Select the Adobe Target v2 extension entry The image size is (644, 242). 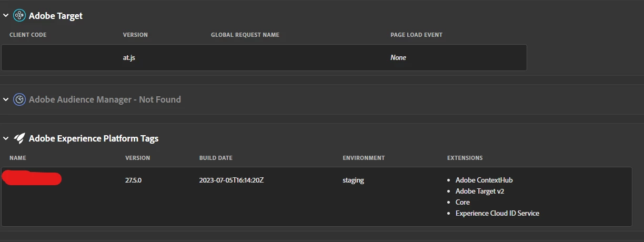tap(480, 191)
